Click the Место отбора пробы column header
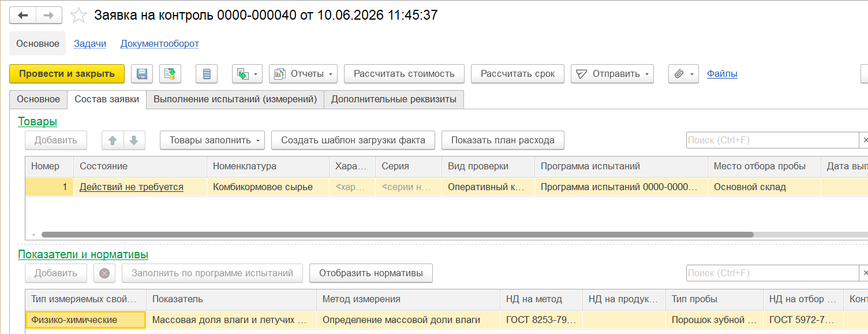The width and height of the screenshot is (868, 334). 764,166
